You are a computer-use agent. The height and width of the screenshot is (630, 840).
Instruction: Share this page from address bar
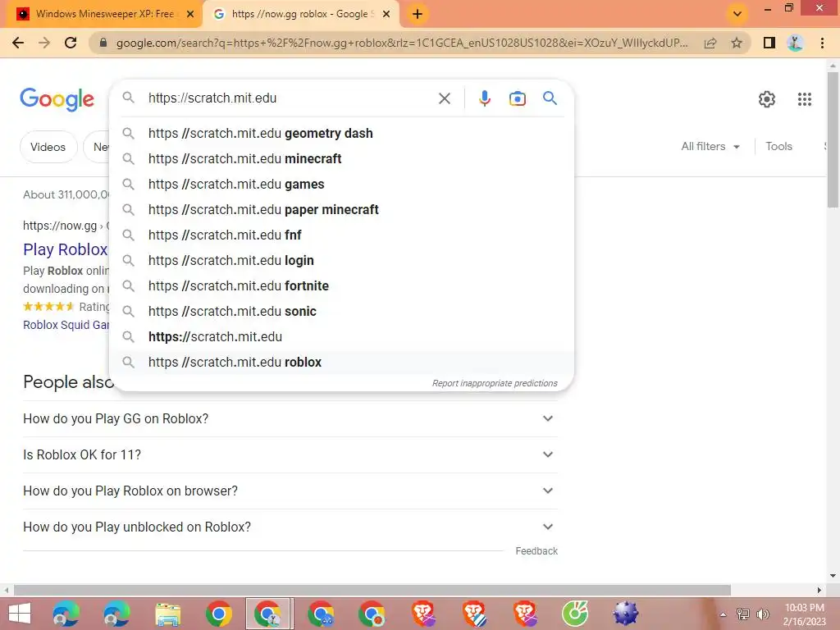click(x=710, y=43)
